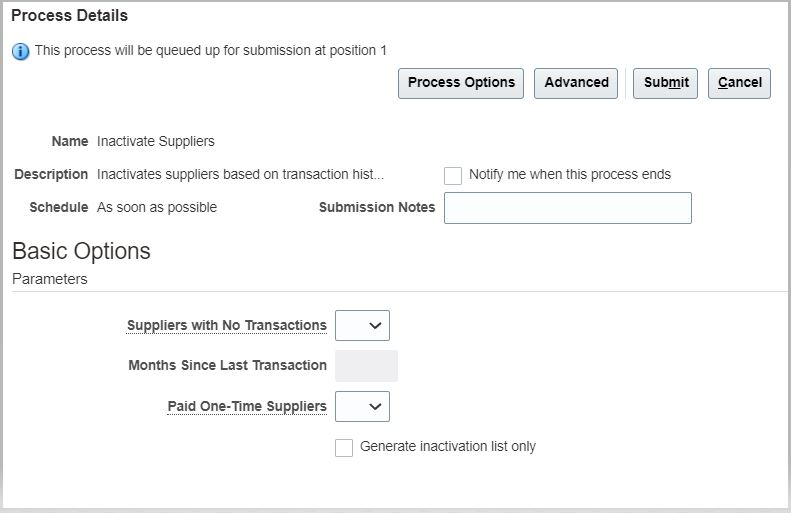791x513 pixels.
Task: Enable Notify me when this process ends
Action: click(453, 175)
